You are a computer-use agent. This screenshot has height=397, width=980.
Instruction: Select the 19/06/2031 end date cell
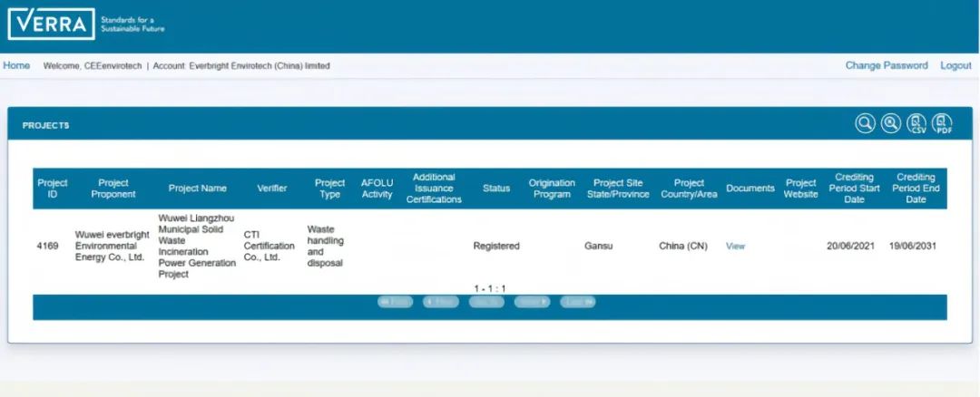(x=913, y=246)
